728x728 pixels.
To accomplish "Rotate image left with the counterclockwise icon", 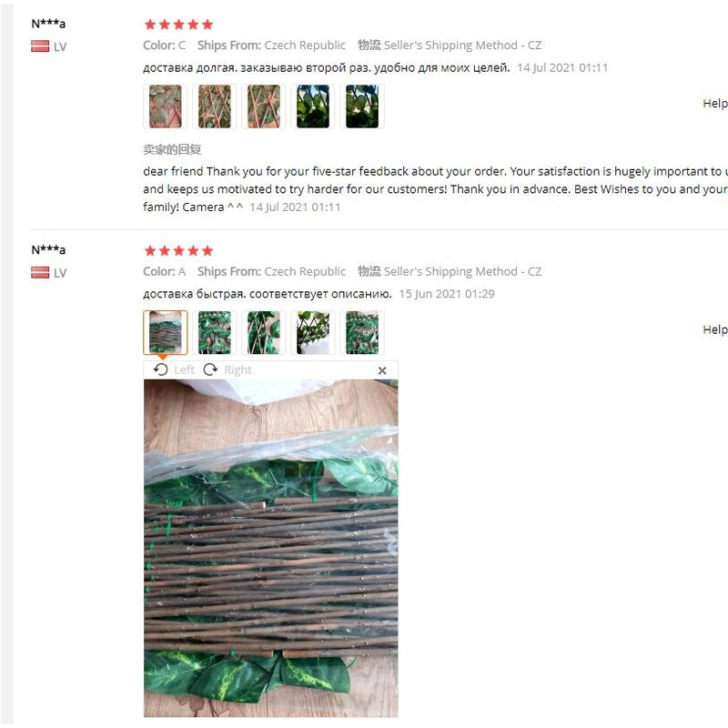I will (161, 369).
